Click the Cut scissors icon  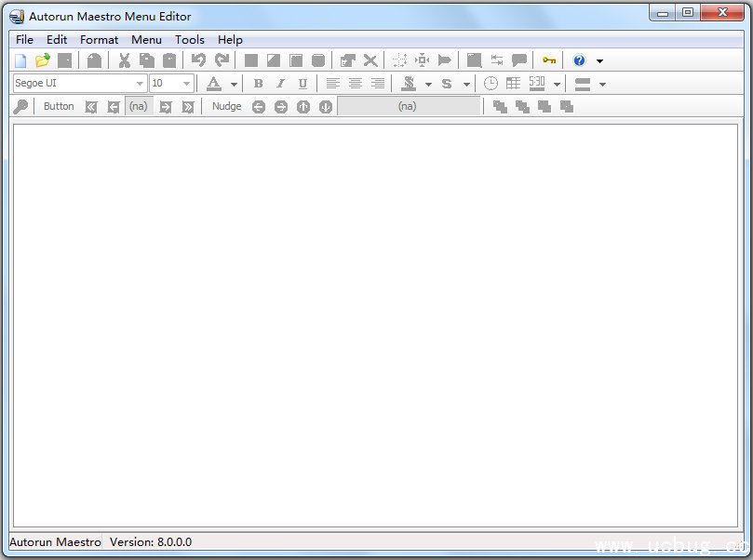124,60
